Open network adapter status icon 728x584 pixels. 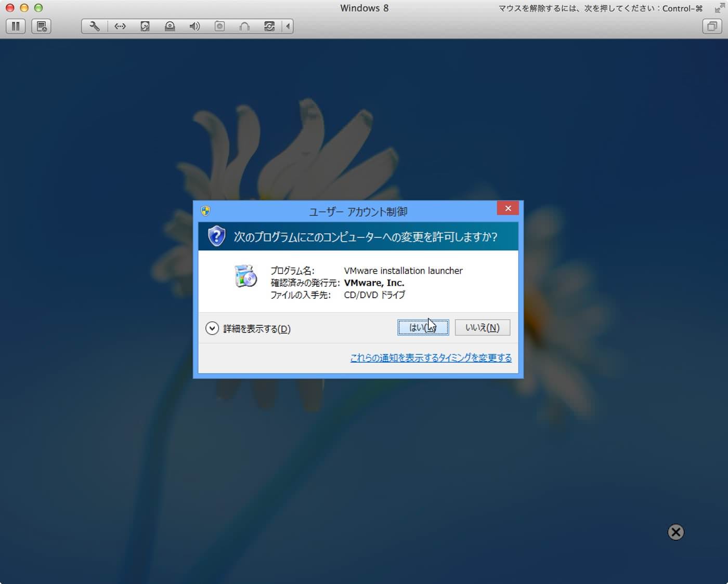point(120,26)
